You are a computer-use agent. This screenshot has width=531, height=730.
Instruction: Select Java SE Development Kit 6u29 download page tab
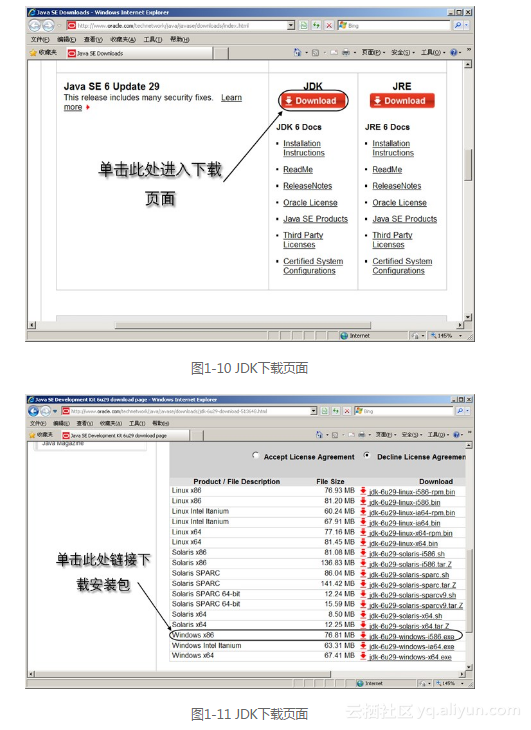pyautogui.click(x=125, y=435)
